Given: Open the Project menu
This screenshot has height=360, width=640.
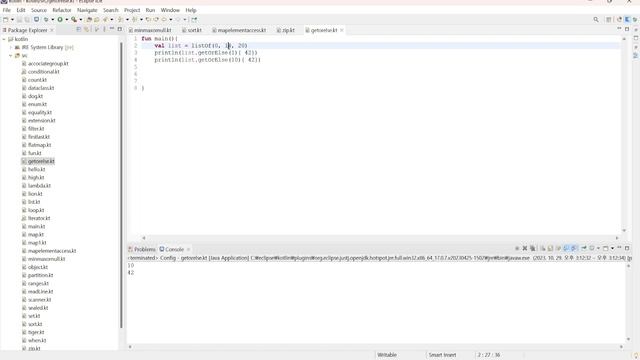Looking at the screenshot, I should click(x=132, y=10).
